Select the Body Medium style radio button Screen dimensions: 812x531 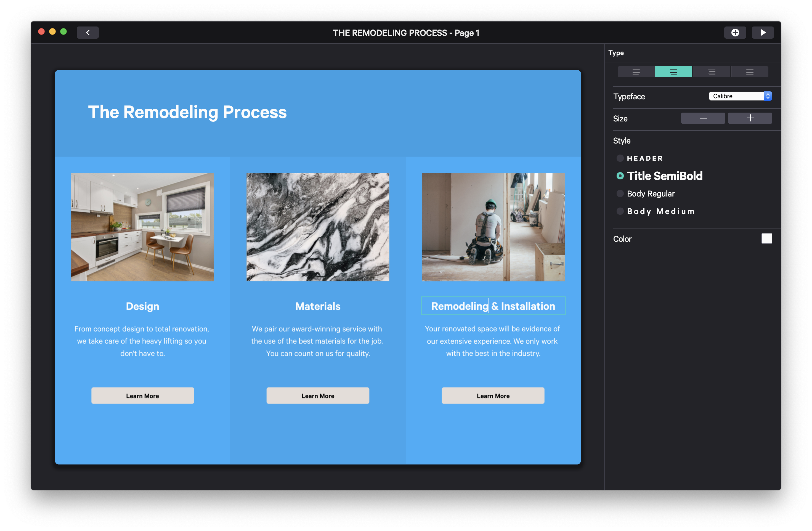coord(619,210)
